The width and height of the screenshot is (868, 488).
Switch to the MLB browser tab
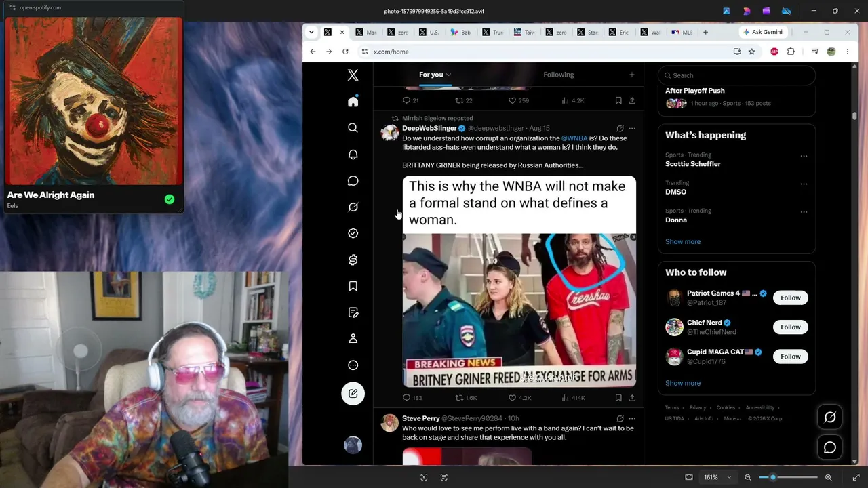682,32
